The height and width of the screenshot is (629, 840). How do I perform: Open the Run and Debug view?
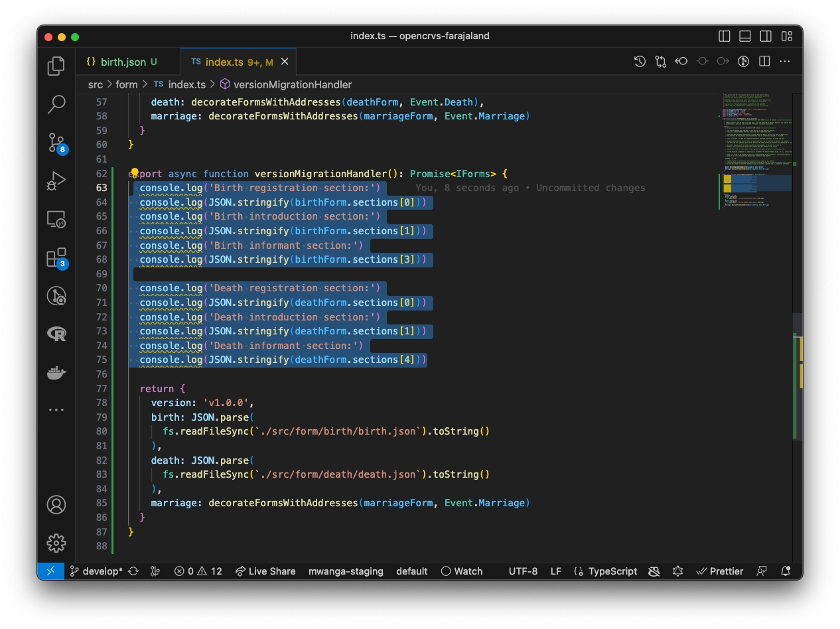click(x=56, y=180)
